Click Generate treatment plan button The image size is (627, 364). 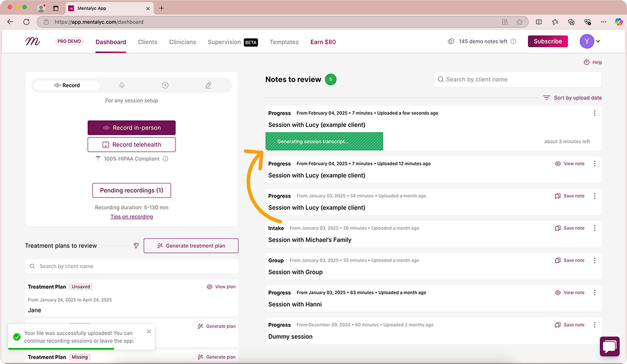click(x=191, y=246)
